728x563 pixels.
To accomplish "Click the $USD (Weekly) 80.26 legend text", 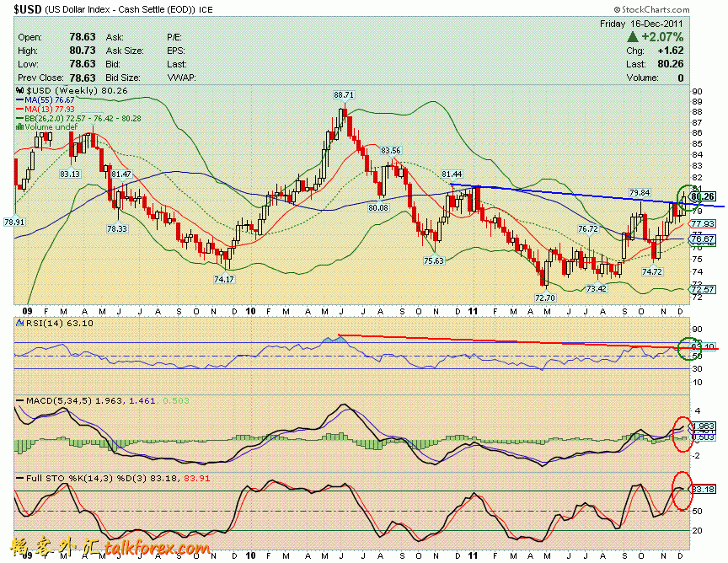I will tap(77, 90).
